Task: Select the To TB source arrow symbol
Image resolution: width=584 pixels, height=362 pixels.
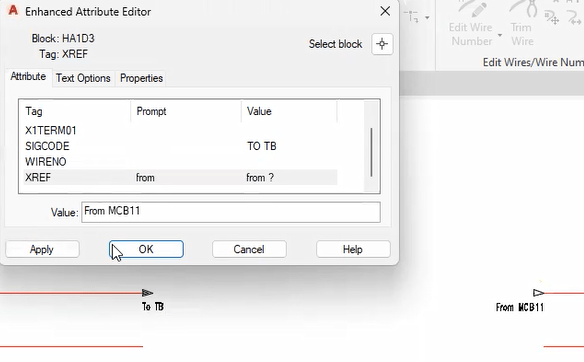Action: 147,293
